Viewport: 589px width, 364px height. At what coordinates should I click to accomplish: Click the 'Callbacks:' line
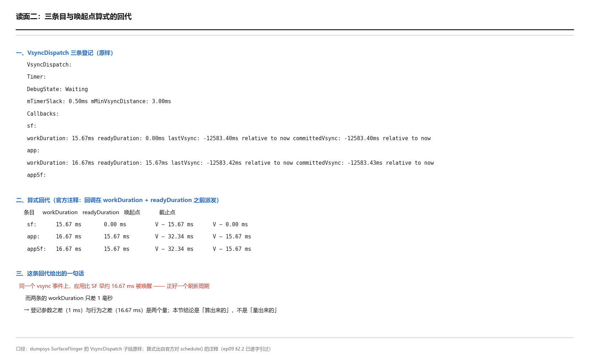coord(43,114)
